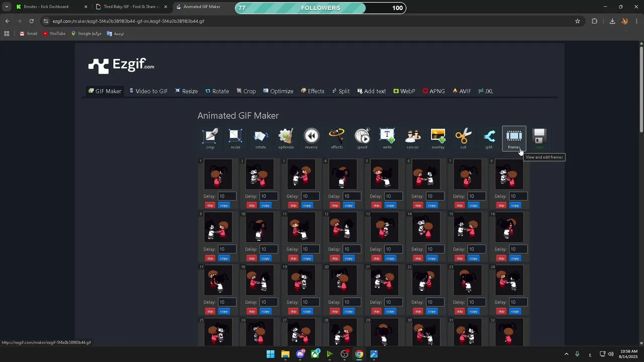644x362 pixels.
Task: Open the resize tool
Action: [235, 138]
